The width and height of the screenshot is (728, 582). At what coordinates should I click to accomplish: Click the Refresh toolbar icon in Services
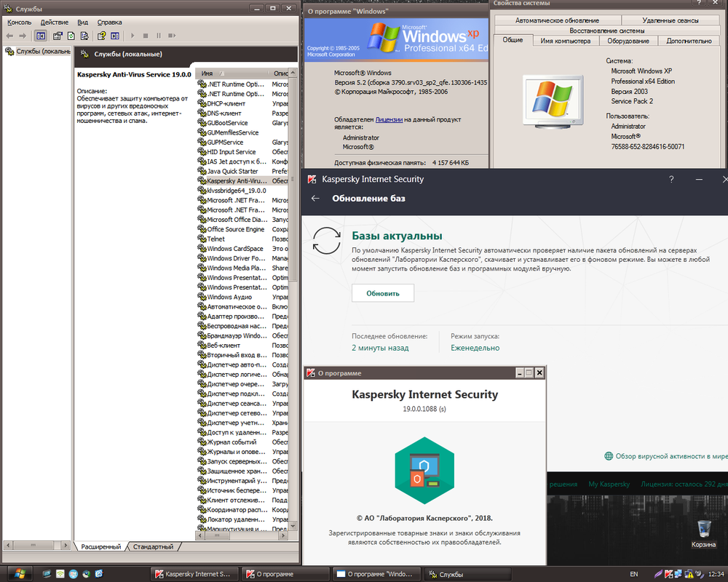click(x=71, y=36)
